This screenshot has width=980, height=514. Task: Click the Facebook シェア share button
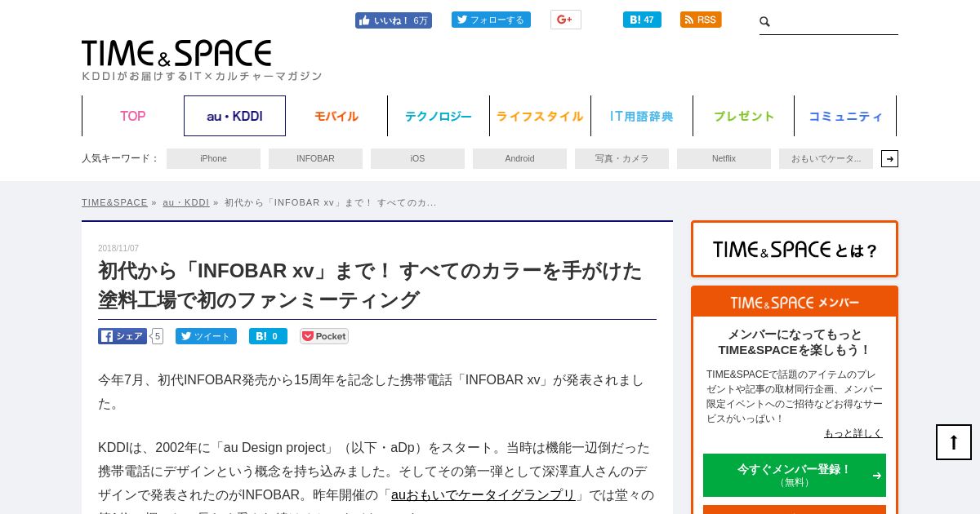point(122,336)
